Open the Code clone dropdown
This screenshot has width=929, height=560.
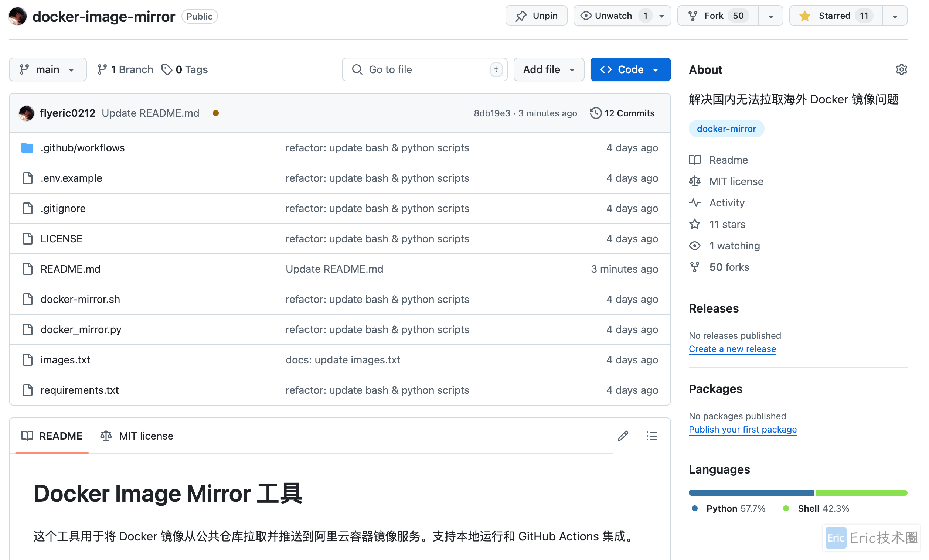(630, 69)
